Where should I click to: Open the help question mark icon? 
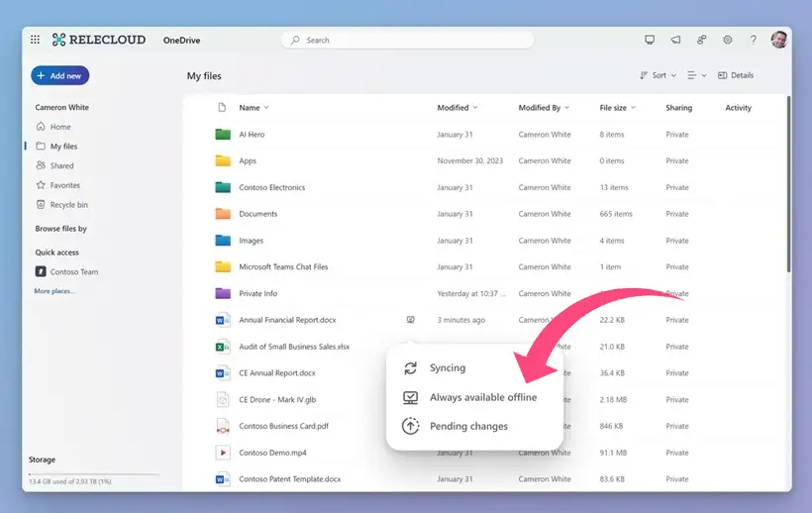pyautogui.click(x=753, y=40)
